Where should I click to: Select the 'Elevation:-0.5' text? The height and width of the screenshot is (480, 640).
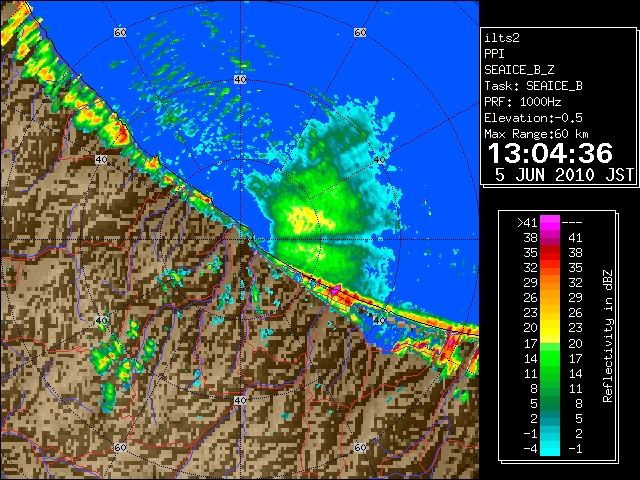(x=533, y=118)
